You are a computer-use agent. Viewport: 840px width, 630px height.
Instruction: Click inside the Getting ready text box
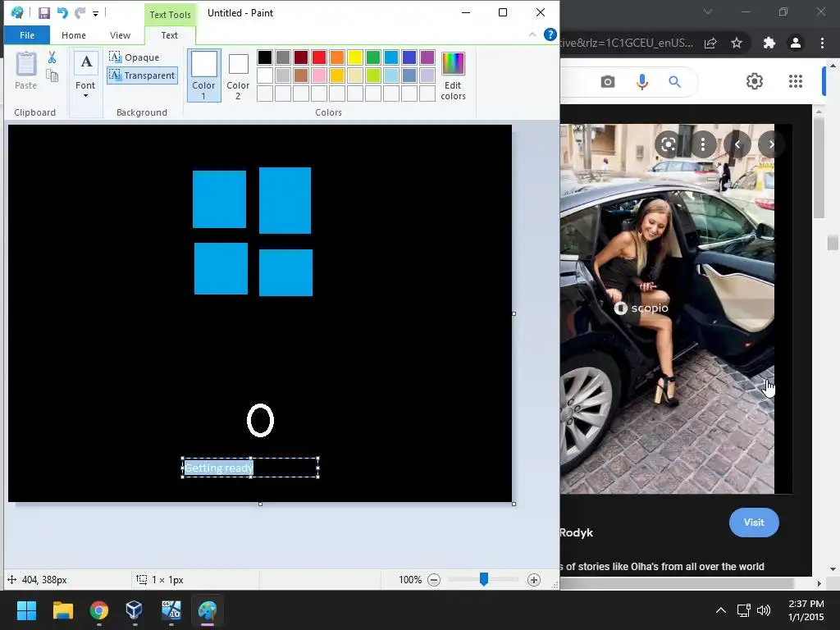coord(250,468)
